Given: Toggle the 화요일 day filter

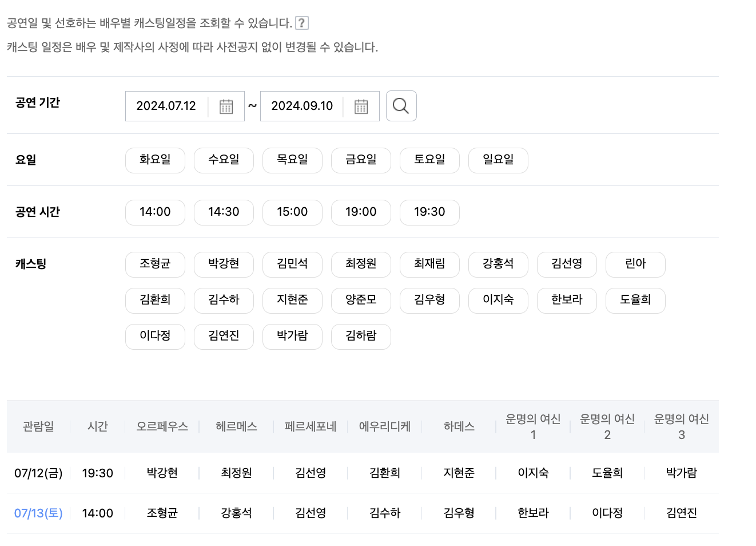Looking at the screenshot, I should point(155,160).
